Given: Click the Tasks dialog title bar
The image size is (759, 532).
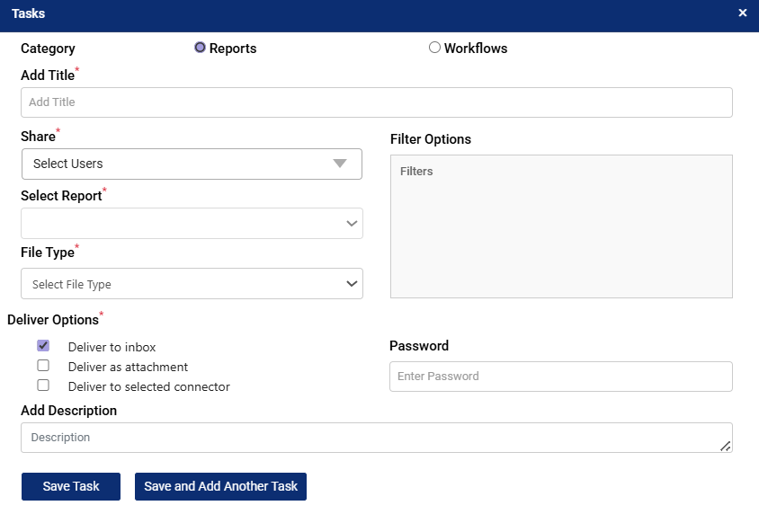Looking at the screenshot, I should (x=360, y=13).
